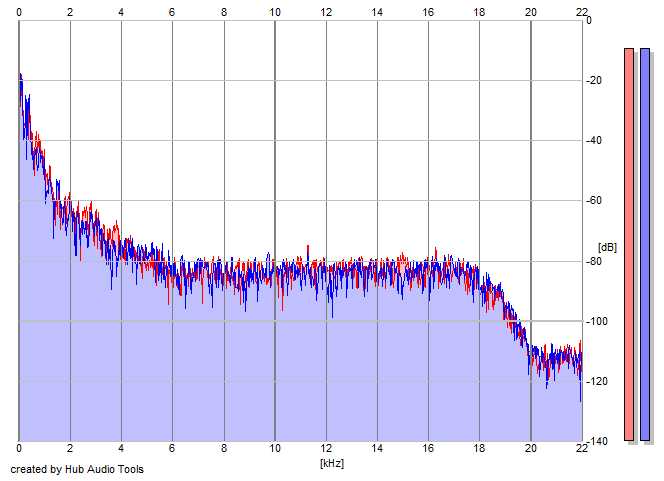Click the red channel level bar
This screenshot has width=664, height=481.
629,244
